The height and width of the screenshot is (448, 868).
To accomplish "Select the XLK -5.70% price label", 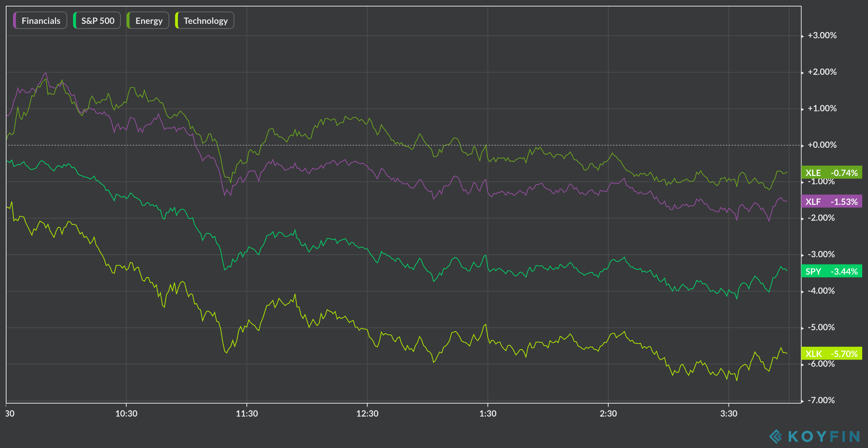I will (831, 354).
